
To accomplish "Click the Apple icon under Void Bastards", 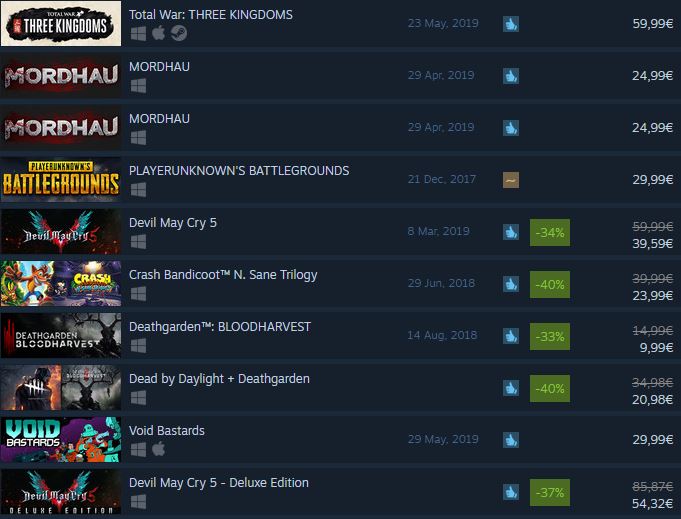I will pos(159,449).
